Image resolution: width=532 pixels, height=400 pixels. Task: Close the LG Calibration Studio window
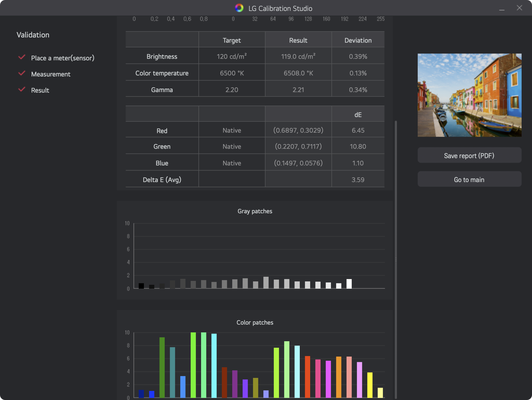point(519,8)
